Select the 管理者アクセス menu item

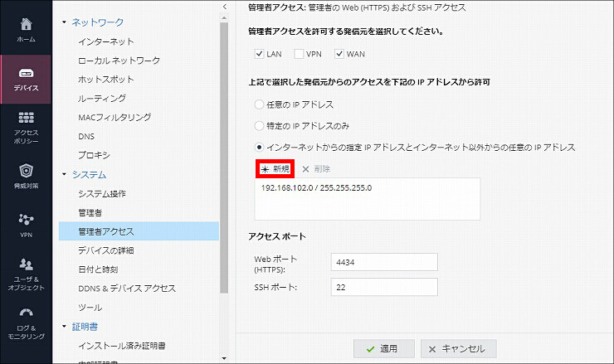click(139, 231)
